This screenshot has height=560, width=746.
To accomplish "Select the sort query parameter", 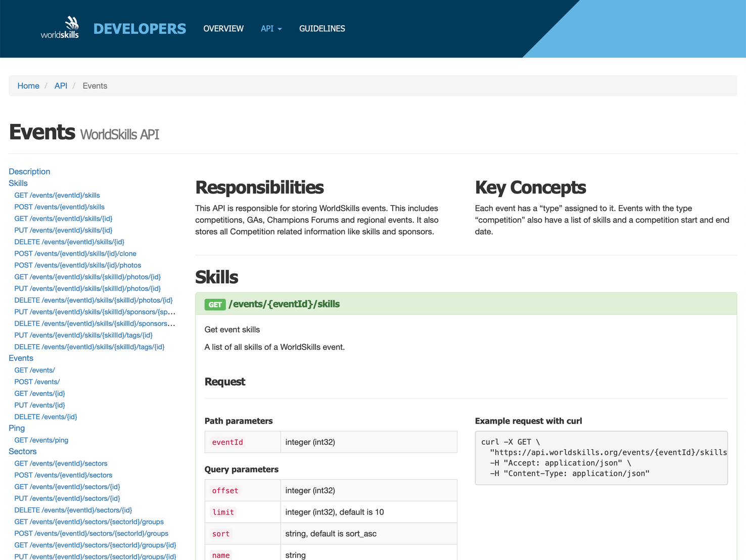I will point(220,534).
